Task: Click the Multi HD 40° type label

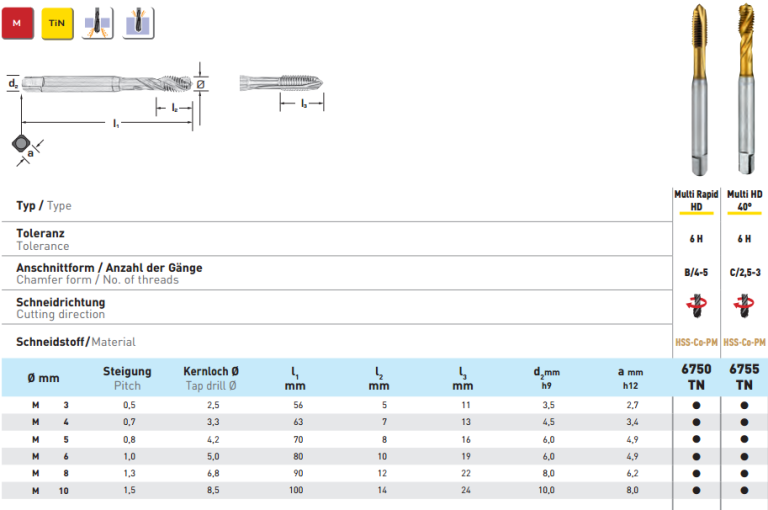Action: click(744, 200)
